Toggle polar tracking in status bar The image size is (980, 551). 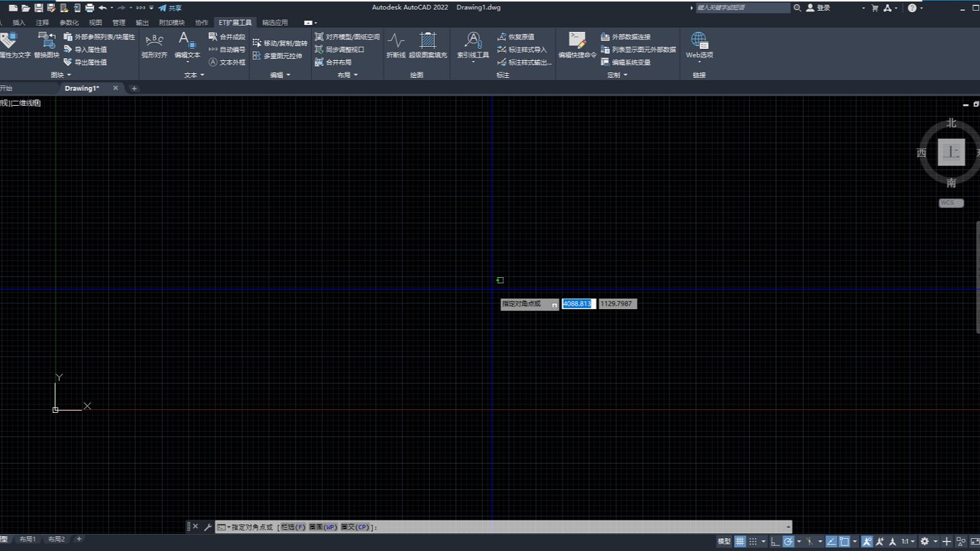tap(788, 542)
